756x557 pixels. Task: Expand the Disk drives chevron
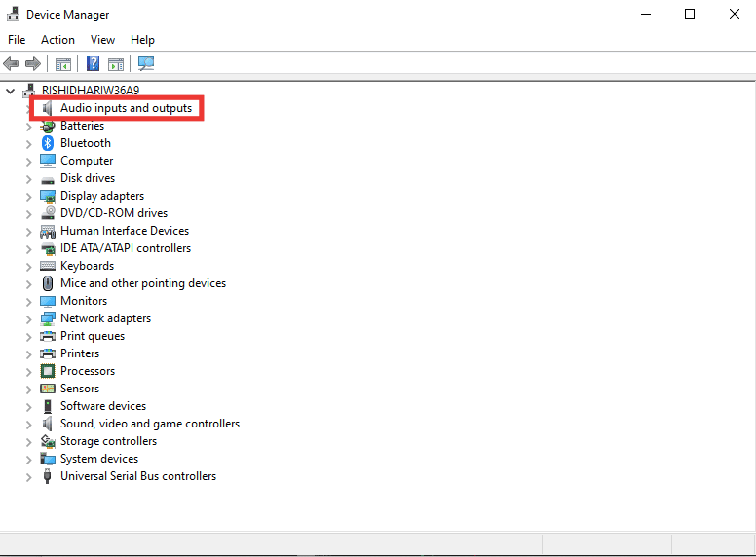tap(28, 179)
